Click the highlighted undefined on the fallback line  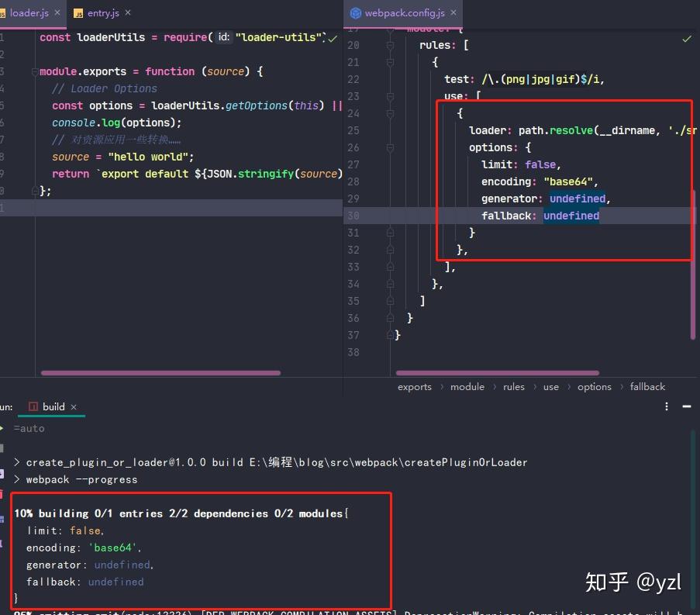pyautogui.click(x=571, y=216)
